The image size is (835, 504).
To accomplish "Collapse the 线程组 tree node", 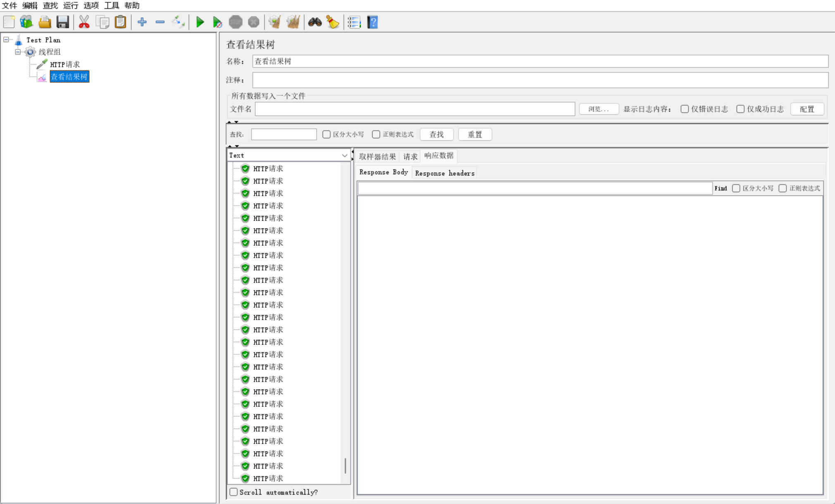I will [x=18, y=52].
